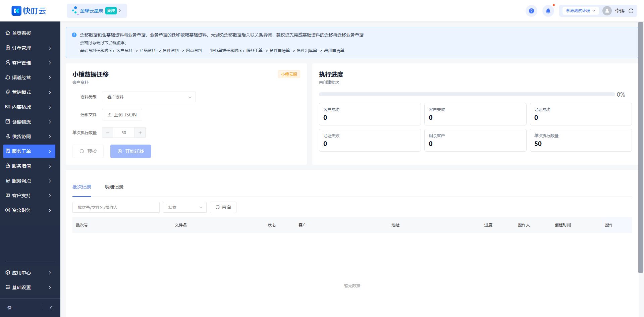Click the 小橙云服 tag

289,74
